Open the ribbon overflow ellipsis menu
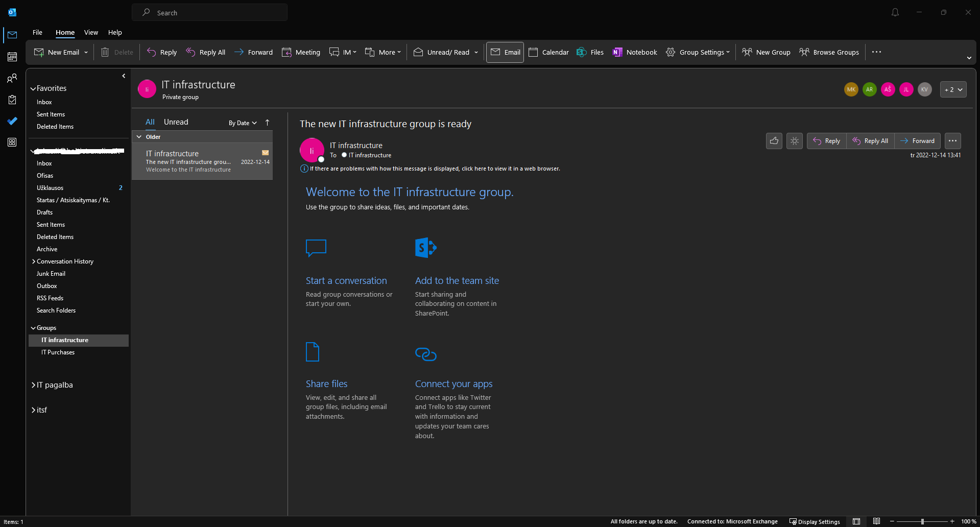Viewport: 980px width, 527px height. coord(876,52)
